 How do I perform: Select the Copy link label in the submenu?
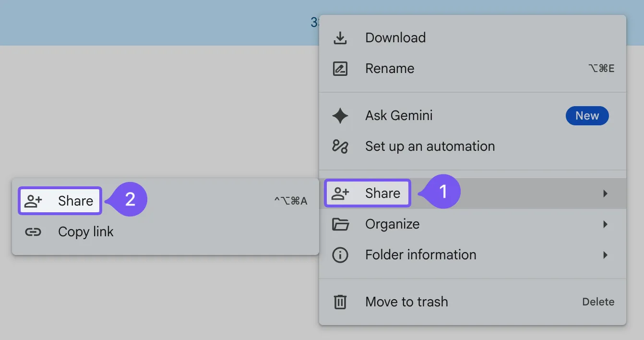86,232
